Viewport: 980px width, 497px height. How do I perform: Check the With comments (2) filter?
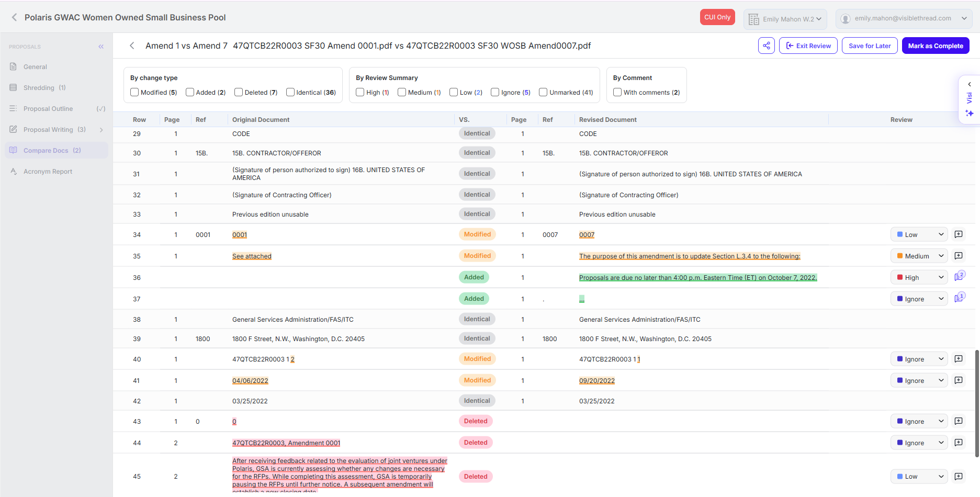[617, 92]
